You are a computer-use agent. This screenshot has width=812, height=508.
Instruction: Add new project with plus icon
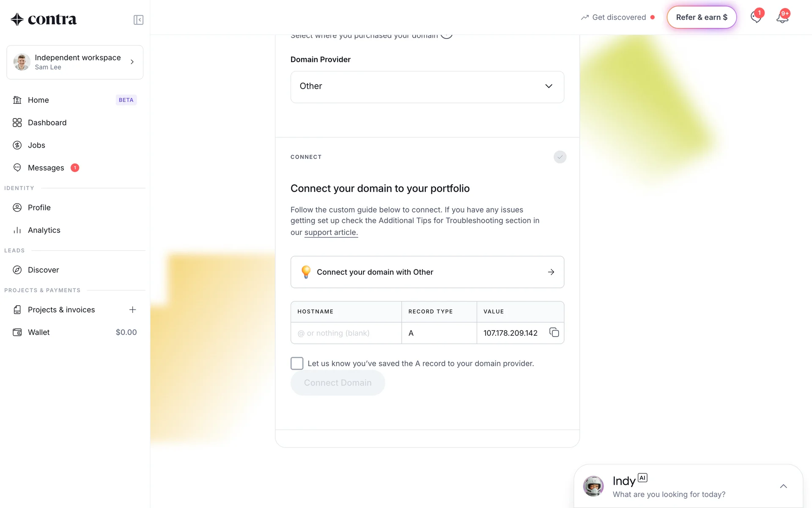pos(132,310)
